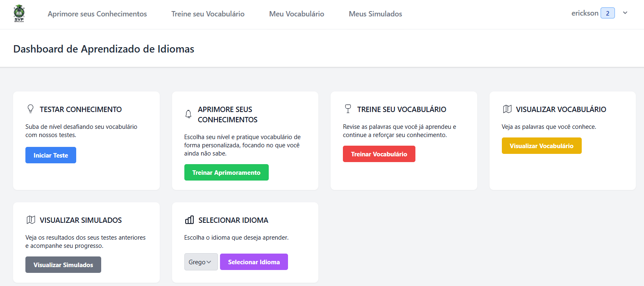
Task: Click the map icon beside Visualizar Vocabulário
Action: pyautogui.click(x=507, y=109)
